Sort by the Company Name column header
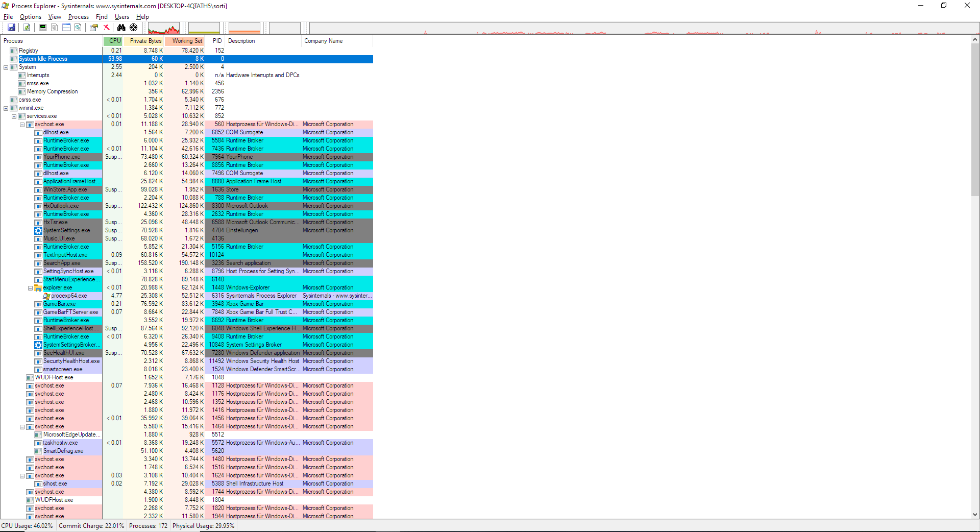This screenshot has height=532, width=980. pos(337,41)
